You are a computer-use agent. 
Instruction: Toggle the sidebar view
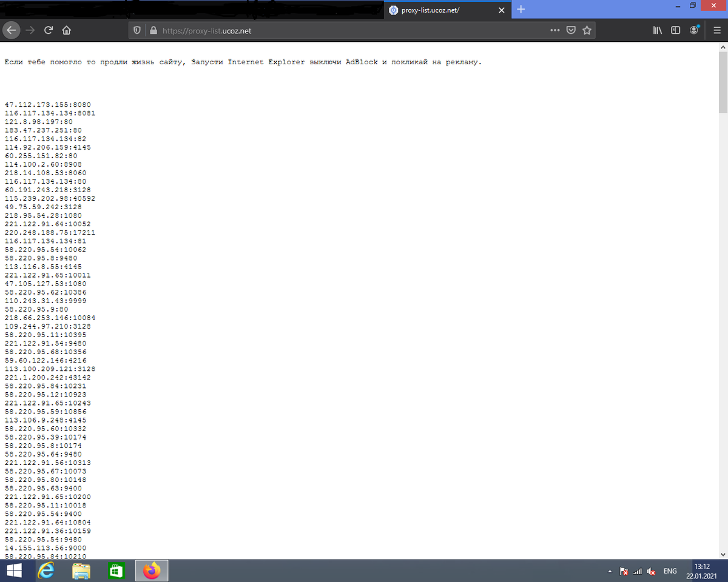tap(675, 30)
